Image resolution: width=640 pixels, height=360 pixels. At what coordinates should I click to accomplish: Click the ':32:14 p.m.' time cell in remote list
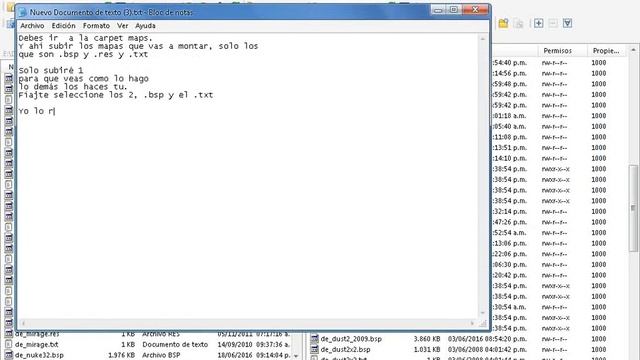click(510, 211)
